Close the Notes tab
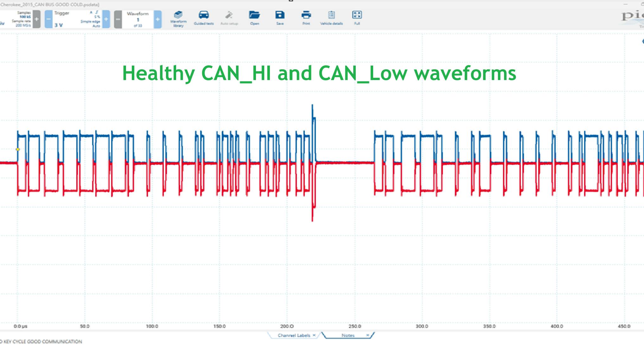Screen dimensions: 644x362 click(x=367, y=334)
